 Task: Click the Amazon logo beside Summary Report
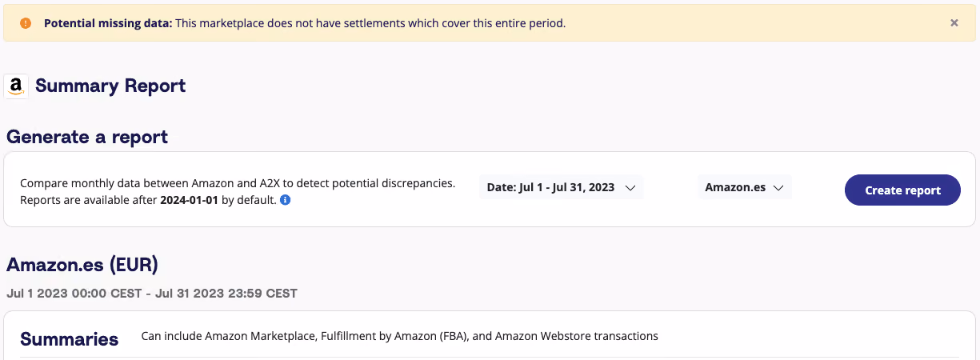point(16,86)
